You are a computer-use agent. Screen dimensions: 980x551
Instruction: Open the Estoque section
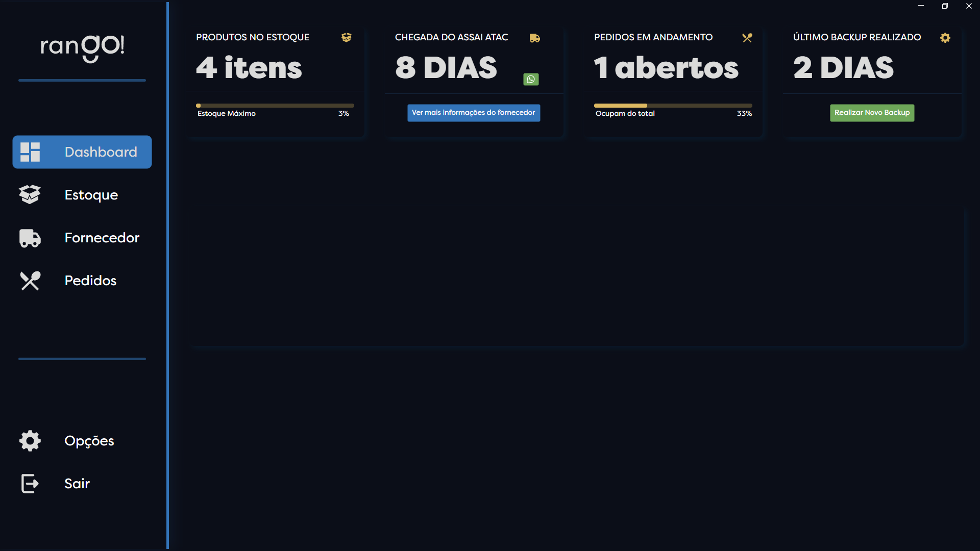[x=91, y=194]
